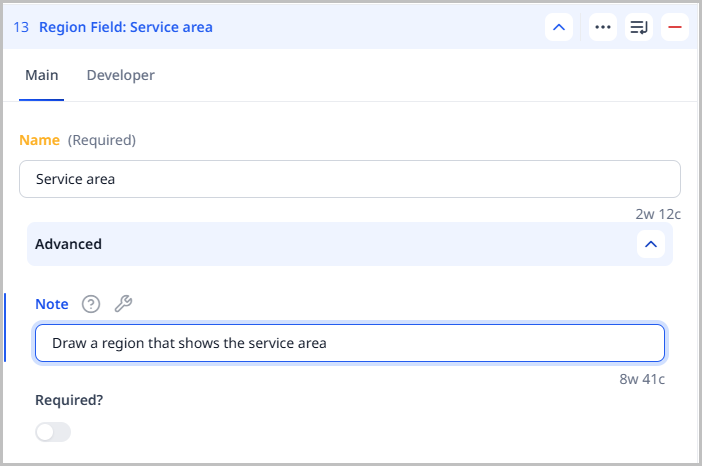Click the 'Region Field: Service area' title
The width and height of the screenshot is (702, 466).
(x=125, y=27)
